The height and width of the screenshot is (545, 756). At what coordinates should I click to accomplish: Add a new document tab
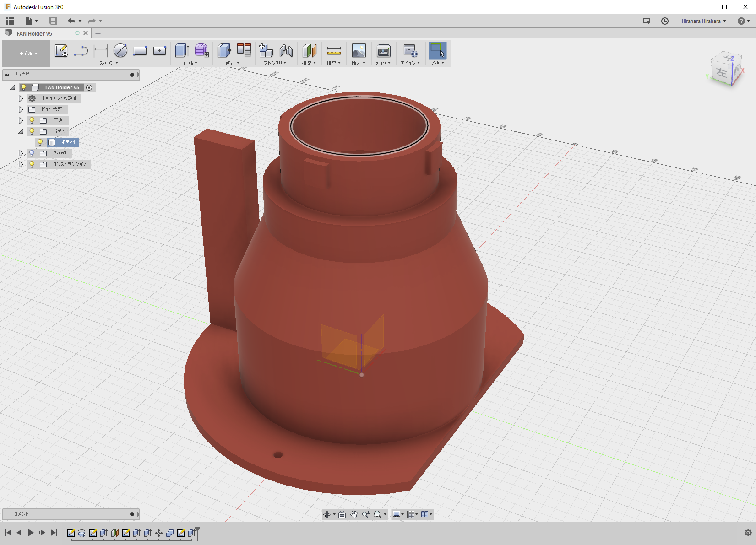[98, 33]
